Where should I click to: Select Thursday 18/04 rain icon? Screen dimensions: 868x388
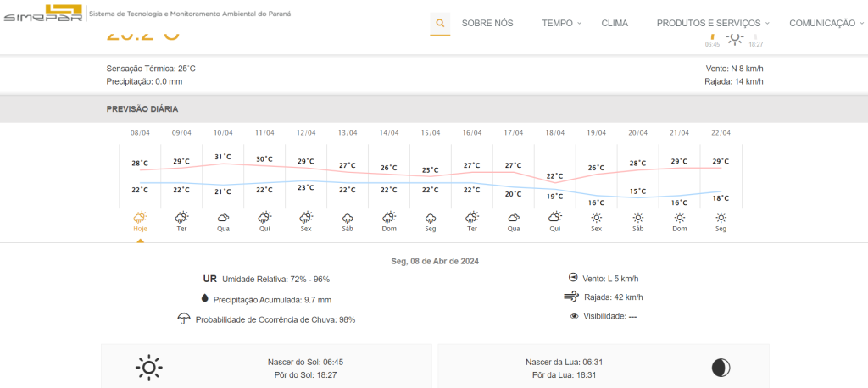(x=555, y=218)
